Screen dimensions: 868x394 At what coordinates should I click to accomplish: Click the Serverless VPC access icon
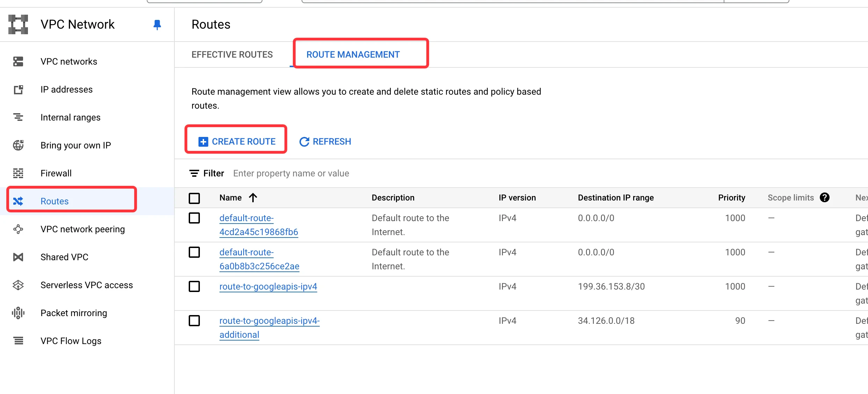tap(18, 285)
